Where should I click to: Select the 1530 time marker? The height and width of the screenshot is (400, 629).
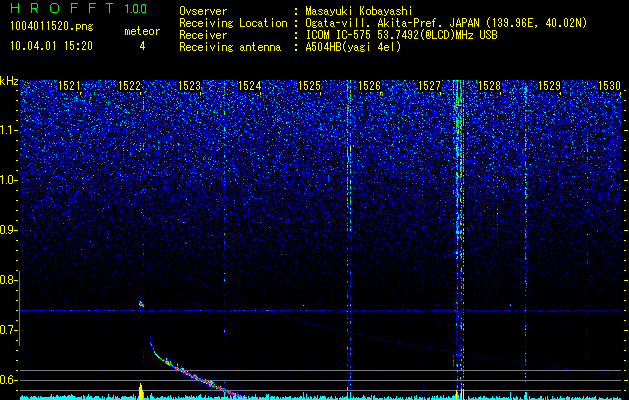point(609,86)
